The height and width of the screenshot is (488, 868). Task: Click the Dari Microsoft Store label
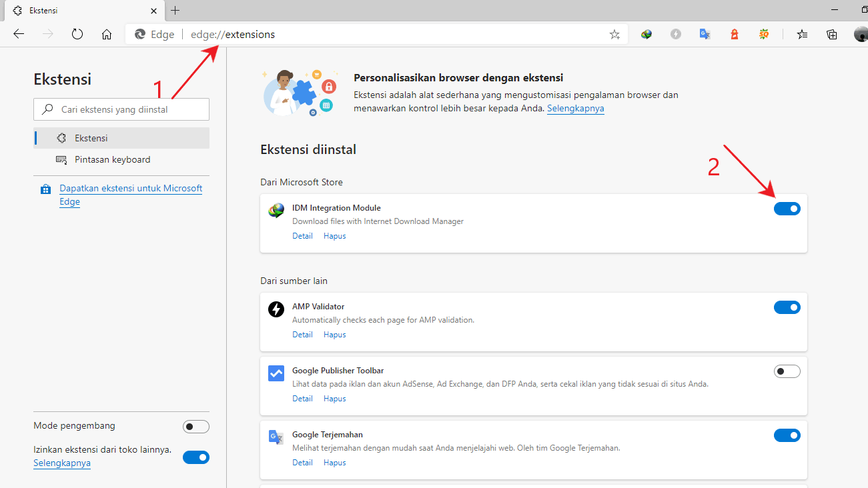point(302,182)
